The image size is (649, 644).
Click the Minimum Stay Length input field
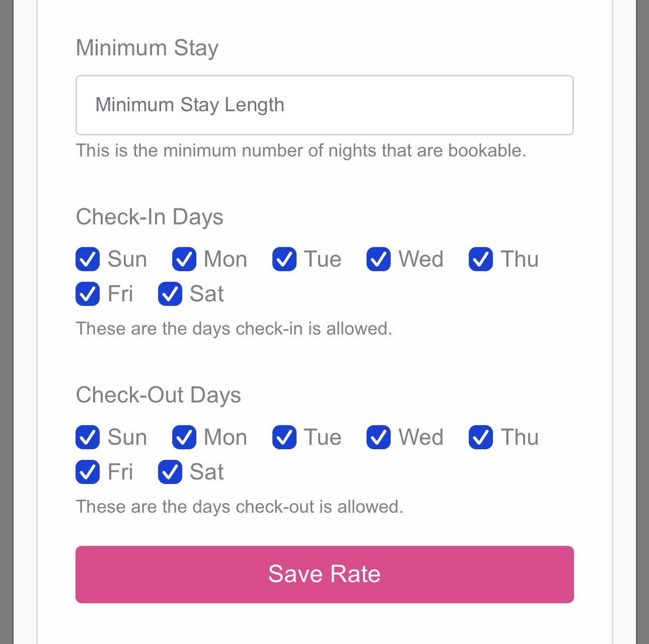point(324,105)
